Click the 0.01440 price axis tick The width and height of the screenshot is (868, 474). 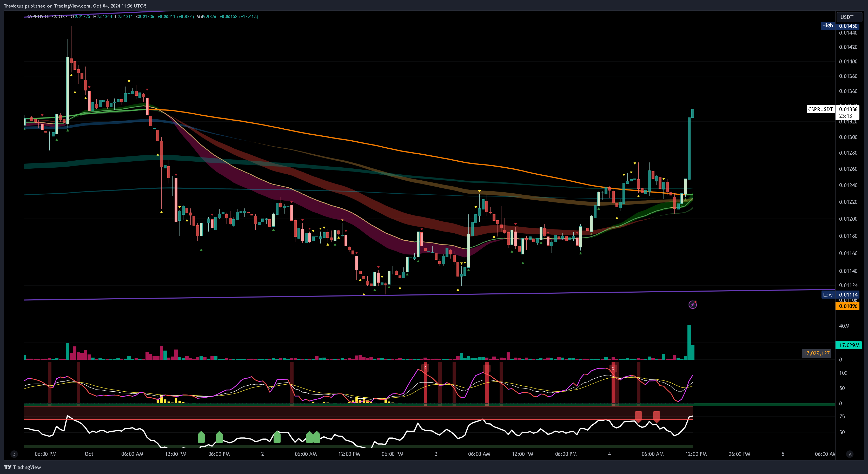(x=848, y=33)
